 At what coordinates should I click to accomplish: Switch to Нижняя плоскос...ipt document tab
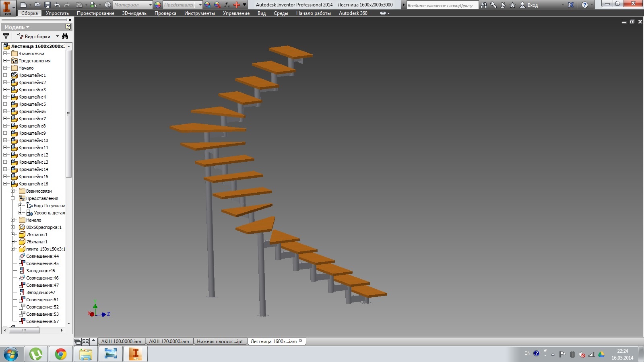[x=220, y=341]
